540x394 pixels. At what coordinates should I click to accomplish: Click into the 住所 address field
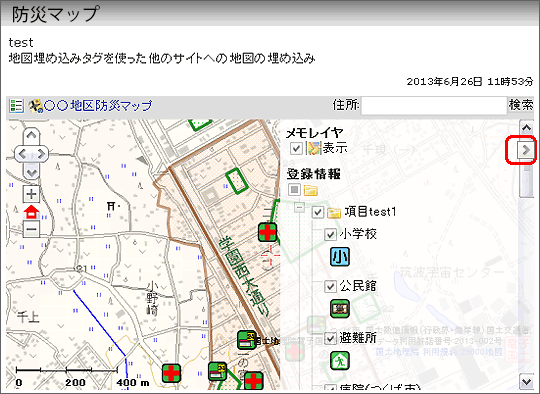434,105
